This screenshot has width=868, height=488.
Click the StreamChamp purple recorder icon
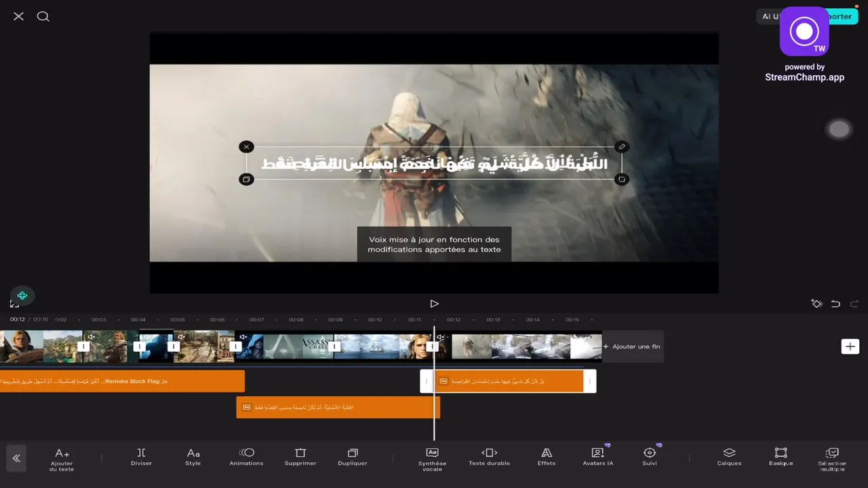[x=804, y=31]
